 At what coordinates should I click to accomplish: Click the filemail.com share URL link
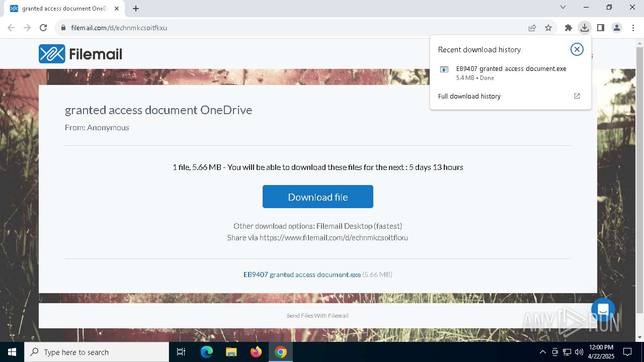334,238
